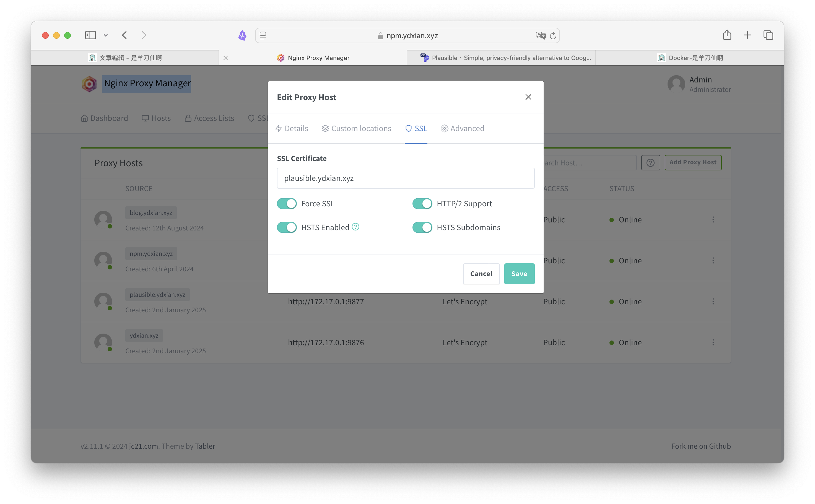Click the npm.ydxian.xyz address bar
The width and height of the screenshot is (815, 504).
(407, 35)
